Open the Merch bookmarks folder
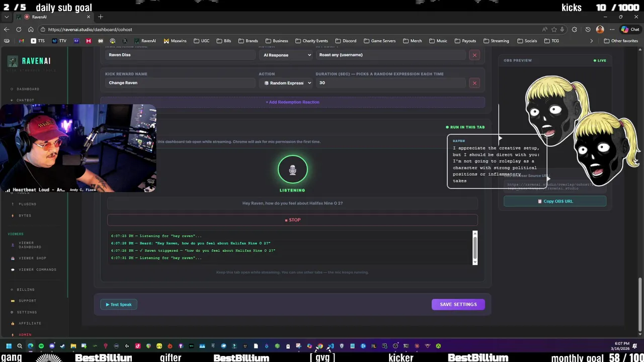 click(412, 41)
